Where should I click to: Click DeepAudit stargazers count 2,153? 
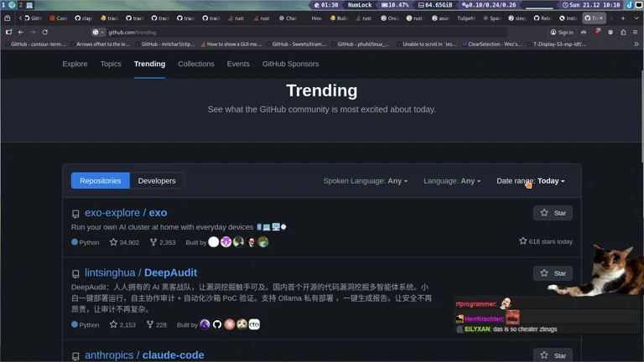click(x=122, y=324)
